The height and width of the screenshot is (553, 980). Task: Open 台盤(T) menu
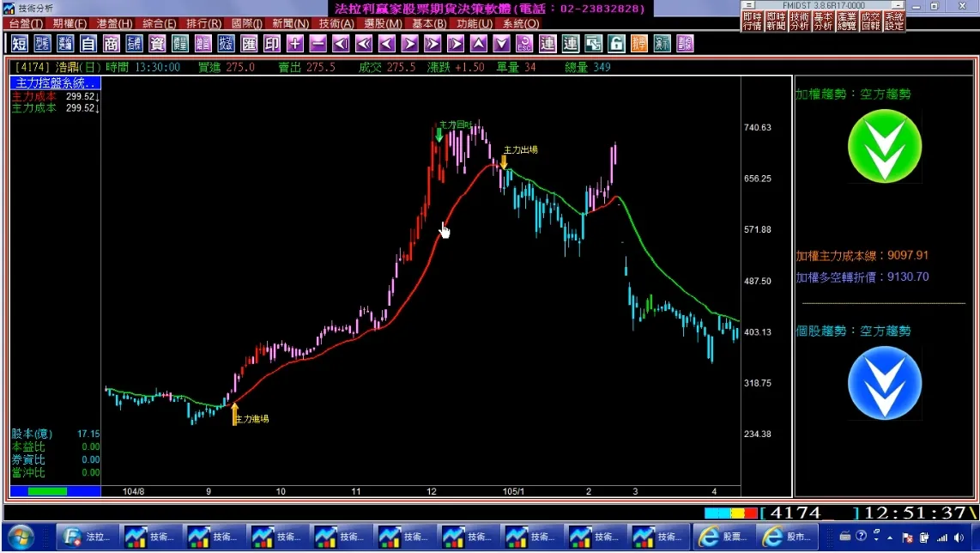coord(27,24)
